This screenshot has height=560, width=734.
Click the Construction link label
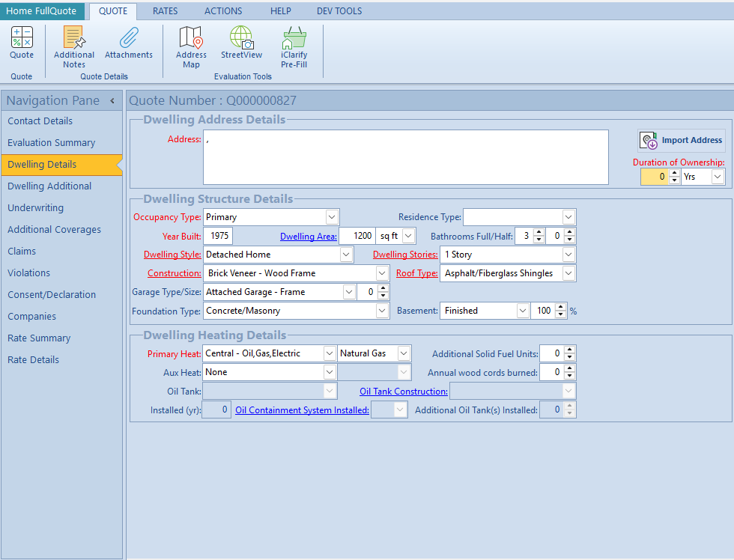tap(174, 273)
